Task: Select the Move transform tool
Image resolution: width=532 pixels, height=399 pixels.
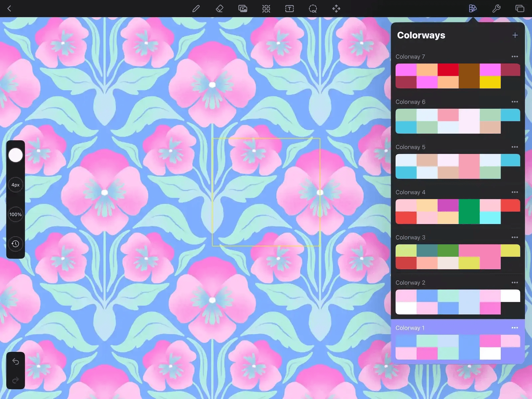Action: coord(336,9)
